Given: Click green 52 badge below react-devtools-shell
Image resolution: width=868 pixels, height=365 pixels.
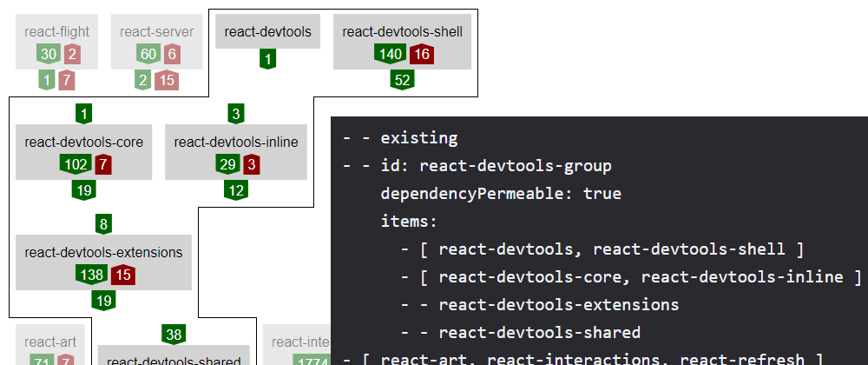Looking at the screenshot, I should tap(403, 81).
